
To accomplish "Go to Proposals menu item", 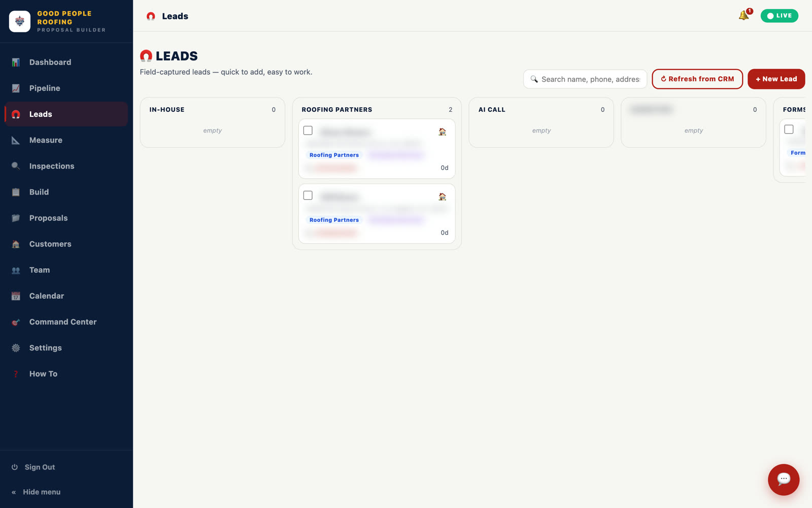I will click(x=66, y=218).
